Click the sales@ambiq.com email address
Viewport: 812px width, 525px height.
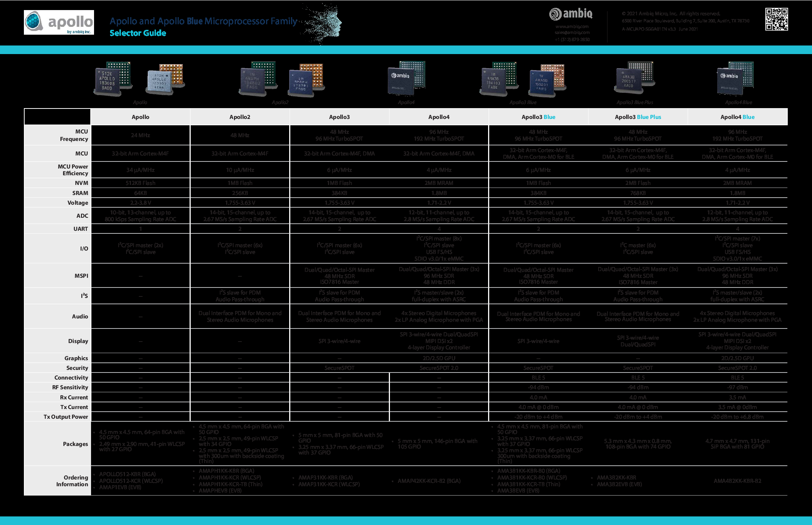pos(572,33)
